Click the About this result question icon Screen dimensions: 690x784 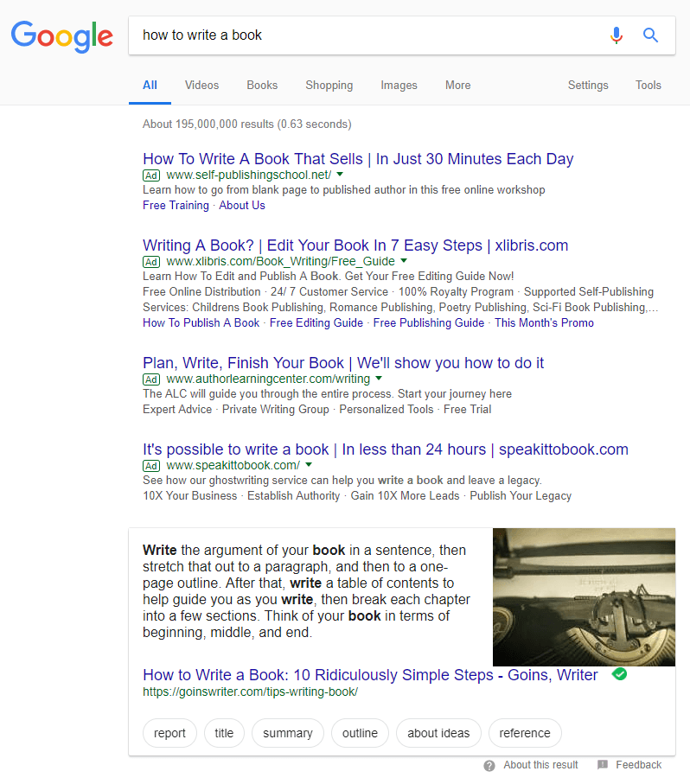[x=489, y=765]
